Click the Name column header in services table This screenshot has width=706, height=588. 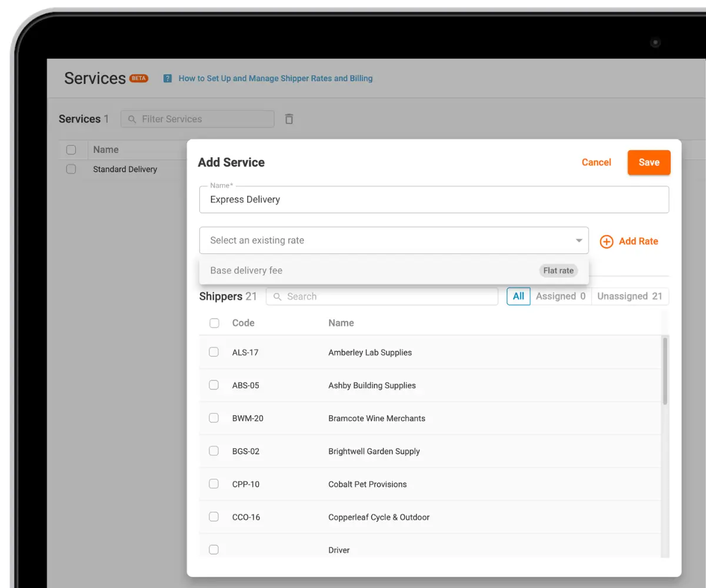pyautogui.click(x=106, y=150)
